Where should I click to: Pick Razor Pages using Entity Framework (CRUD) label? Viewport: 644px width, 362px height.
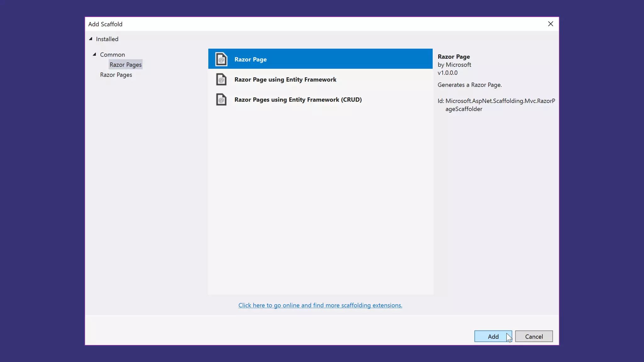coord(298,100)
